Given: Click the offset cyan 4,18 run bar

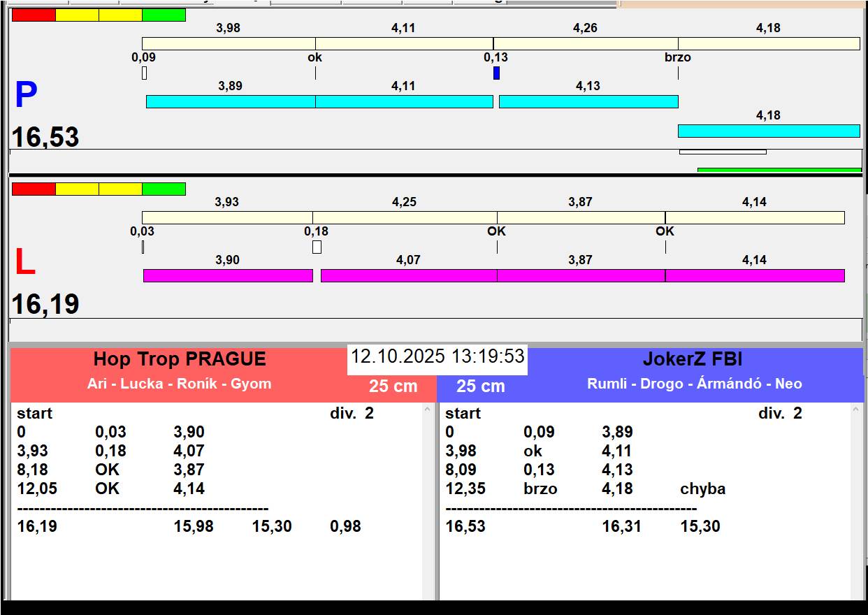Looking at the screenshot, I should click(x=769, y=131).
